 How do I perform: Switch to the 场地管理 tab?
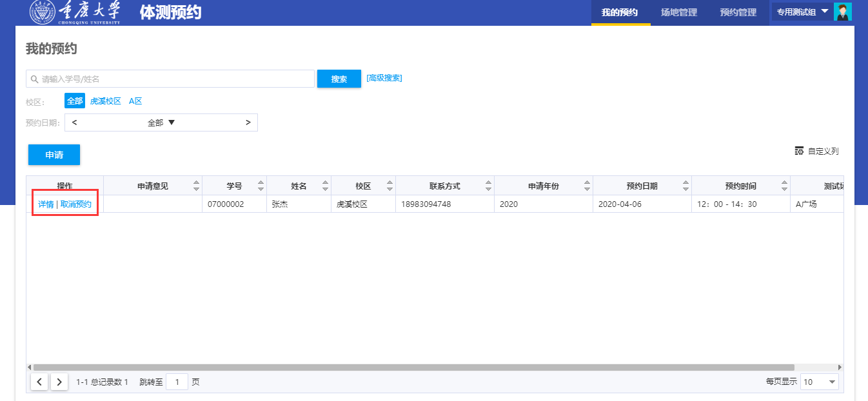[679, 12]
